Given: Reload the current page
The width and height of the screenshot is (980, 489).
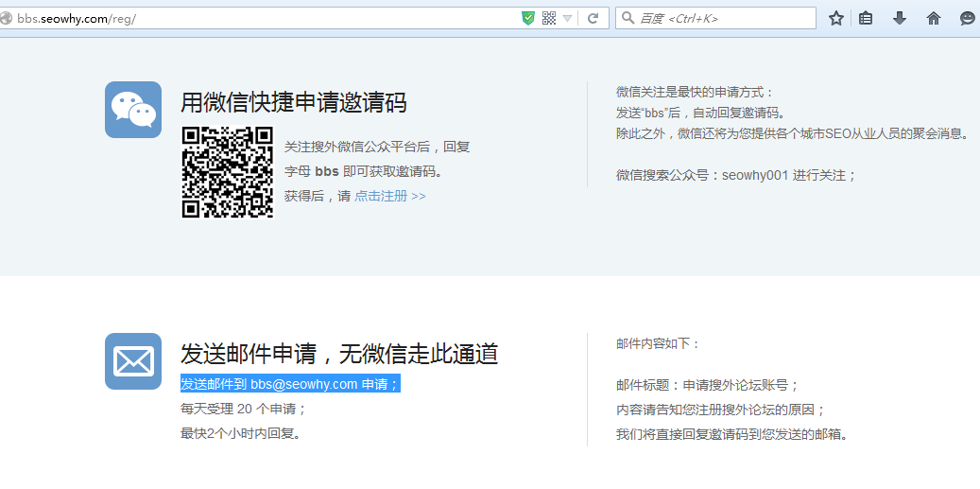Looking at the screenshot, I should tap(593, 18).
